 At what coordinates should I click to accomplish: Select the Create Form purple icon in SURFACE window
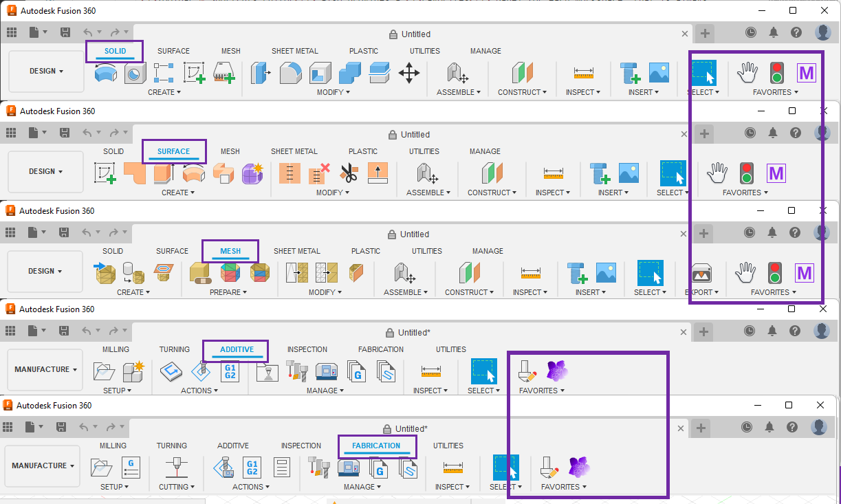[252, 173]
